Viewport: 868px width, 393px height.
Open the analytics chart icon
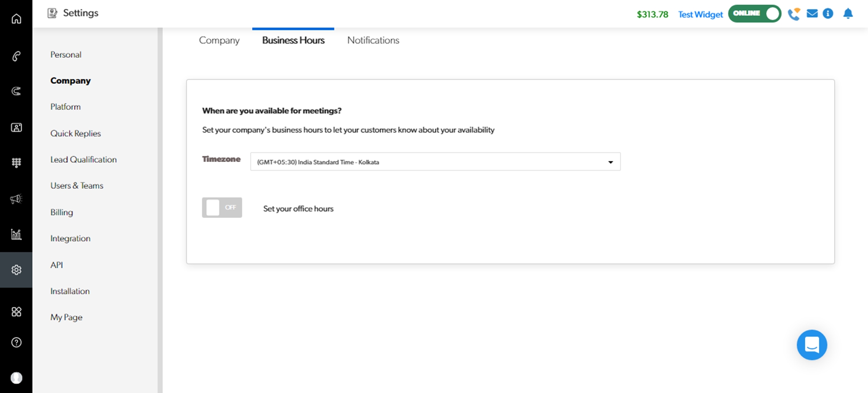point(16,234)
